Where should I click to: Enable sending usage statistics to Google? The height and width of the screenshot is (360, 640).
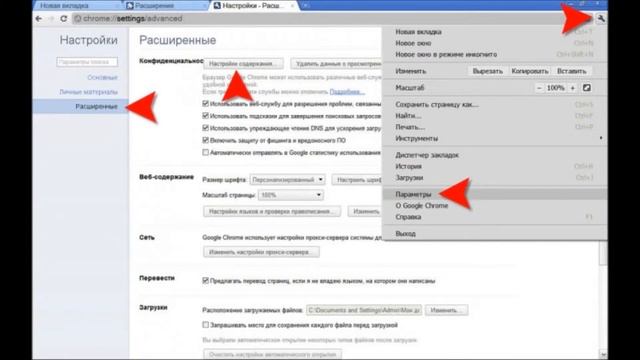tap(206, 153)
